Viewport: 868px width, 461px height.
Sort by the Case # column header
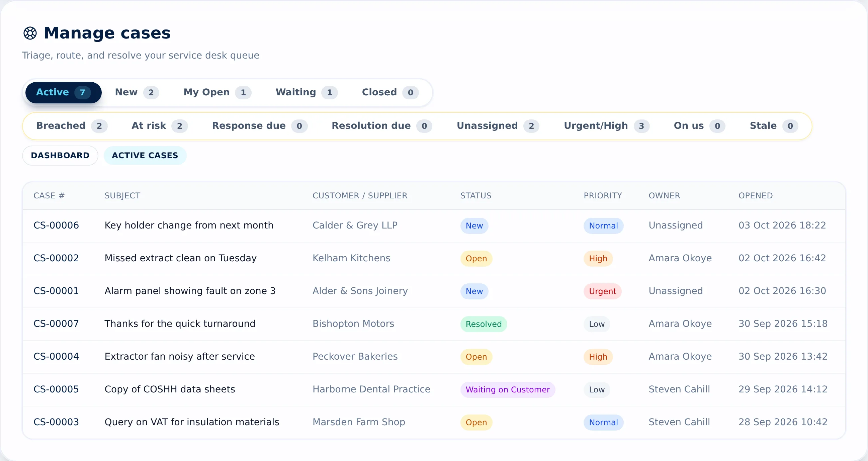pos(49,195)
